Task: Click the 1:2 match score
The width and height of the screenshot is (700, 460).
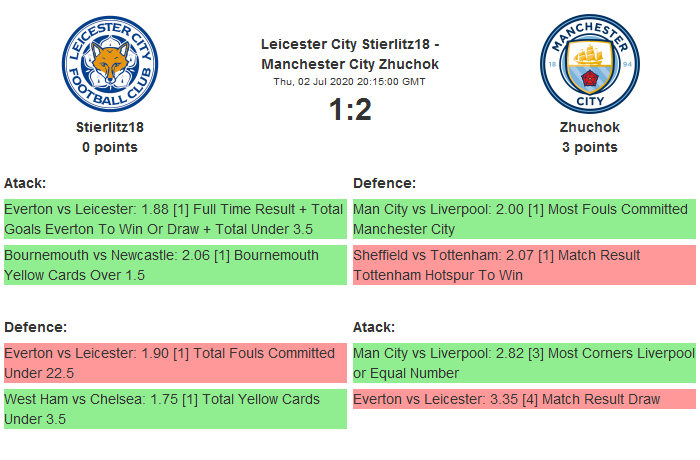Action: click(350, 110)
